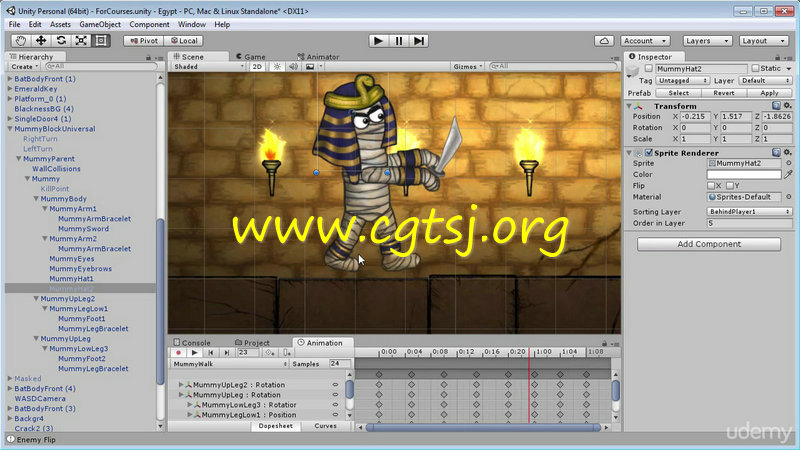The width and height of the screenshot is (800, 450).
Task: Open scene effects image icon
Action: 310,67
